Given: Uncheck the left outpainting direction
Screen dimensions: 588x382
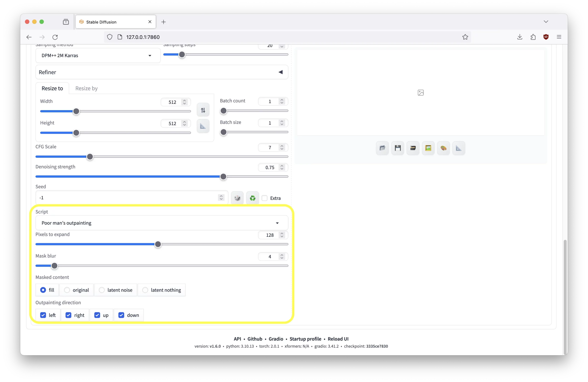Looking at the screenshot, I should (43, 315).
